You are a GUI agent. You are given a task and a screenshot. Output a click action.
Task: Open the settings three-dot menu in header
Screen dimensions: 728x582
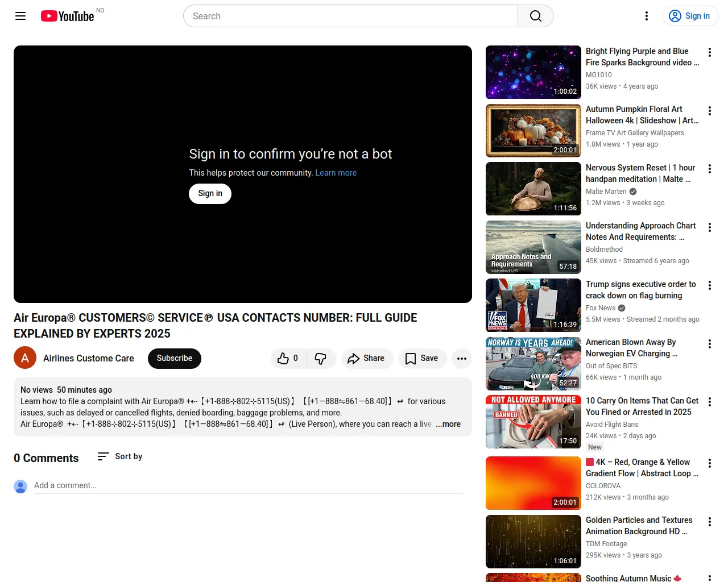point(646,16)
